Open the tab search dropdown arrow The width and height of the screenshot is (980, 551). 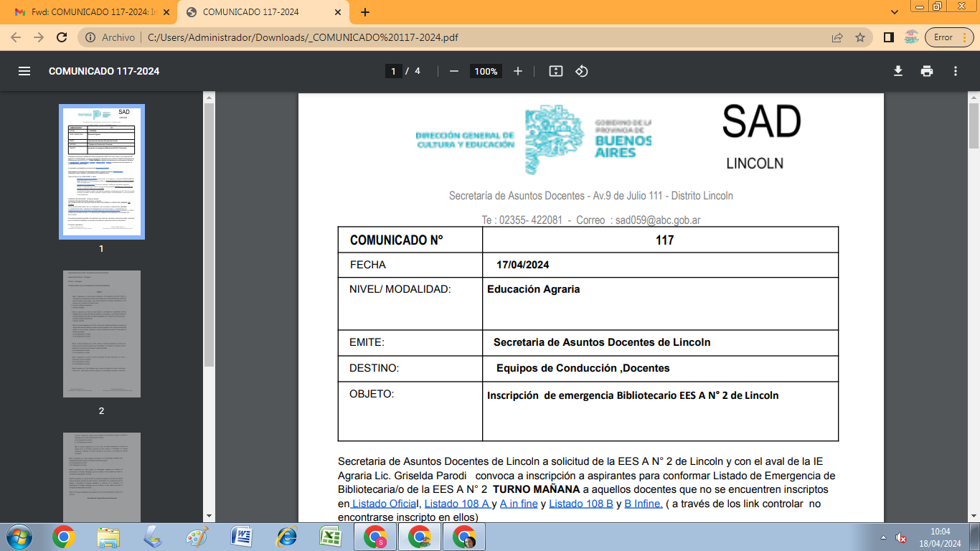click(895, 12)
